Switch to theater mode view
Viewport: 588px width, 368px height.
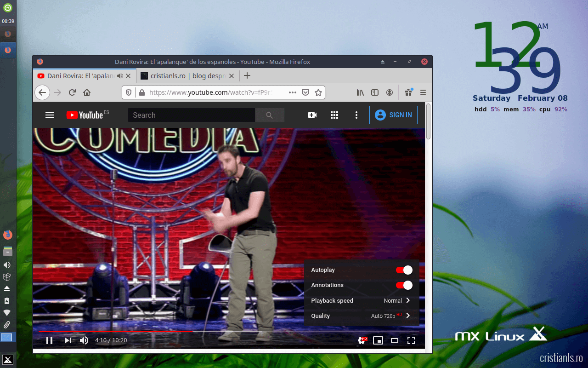click(395, 340)
